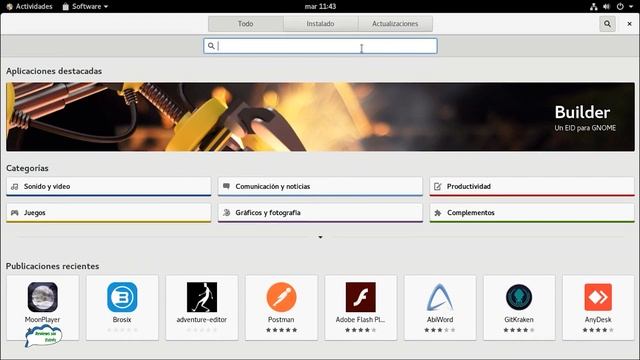This screenshot has height=360, width=640.
Task: Open the AnyDesk app icon
Action: [x=598, y=297]
